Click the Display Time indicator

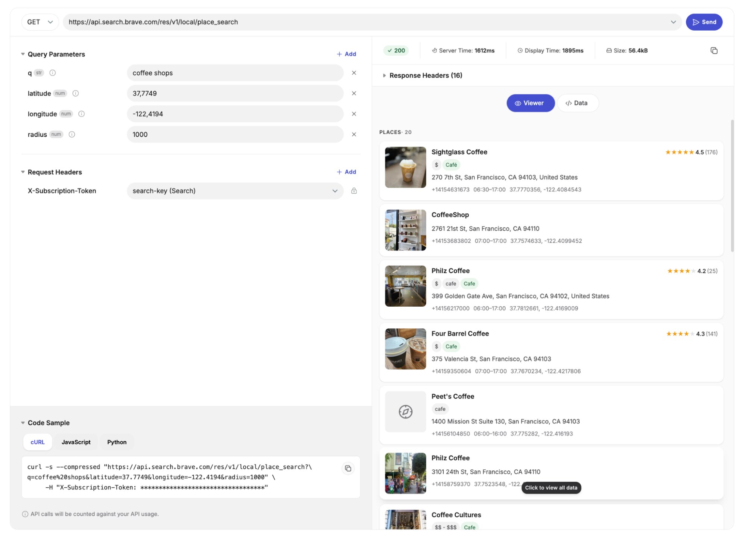tap(550, 50)
